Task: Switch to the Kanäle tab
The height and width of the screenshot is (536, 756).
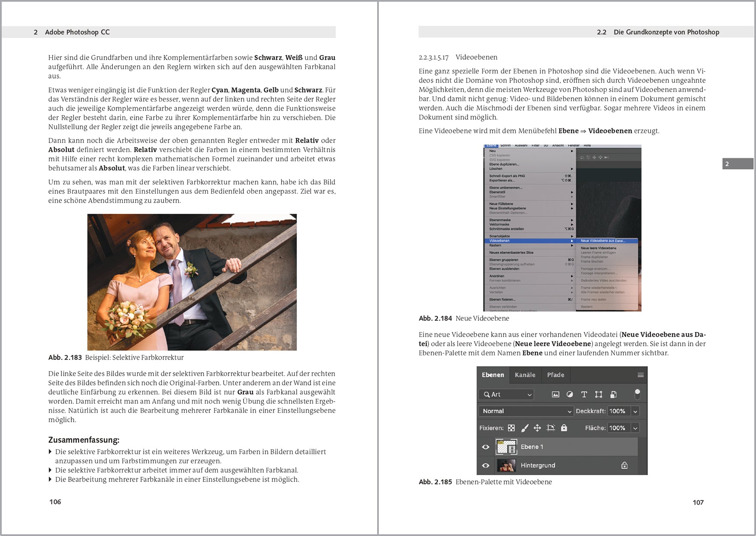Action: click(525, 375)
